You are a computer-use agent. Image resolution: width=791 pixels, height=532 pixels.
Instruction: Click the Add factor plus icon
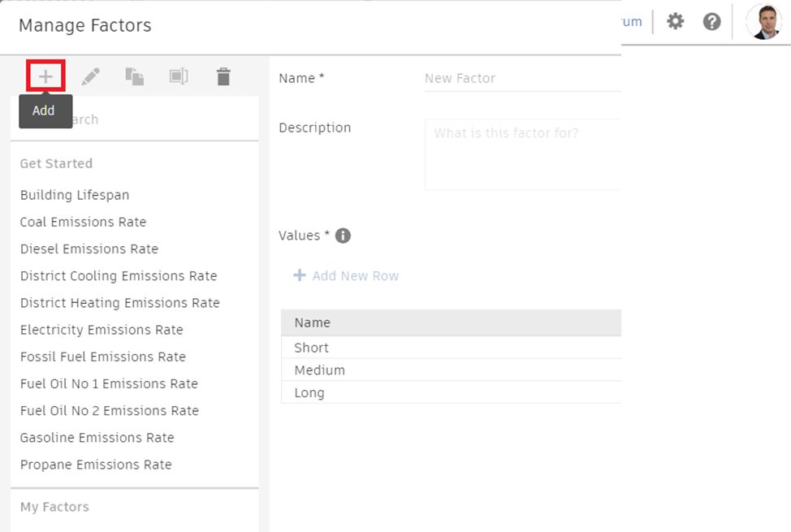click(x=45, y=77)
